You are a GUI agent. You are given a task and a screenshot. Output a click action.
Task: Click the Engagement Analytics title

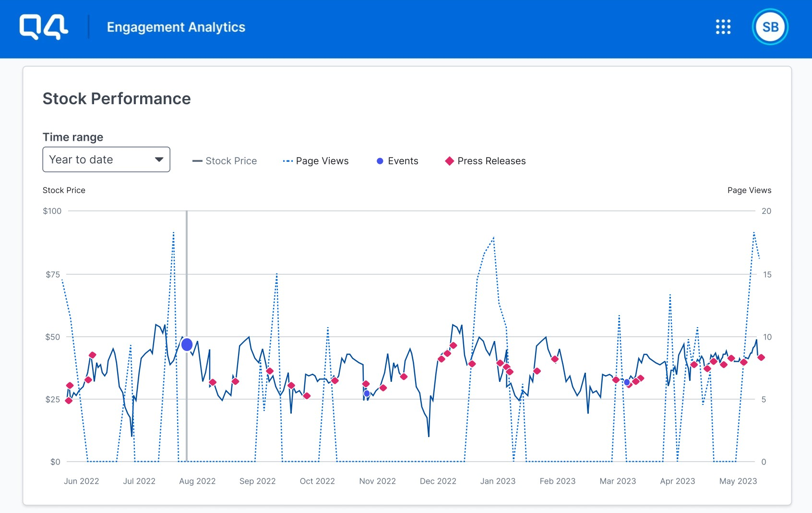point(176,27)
